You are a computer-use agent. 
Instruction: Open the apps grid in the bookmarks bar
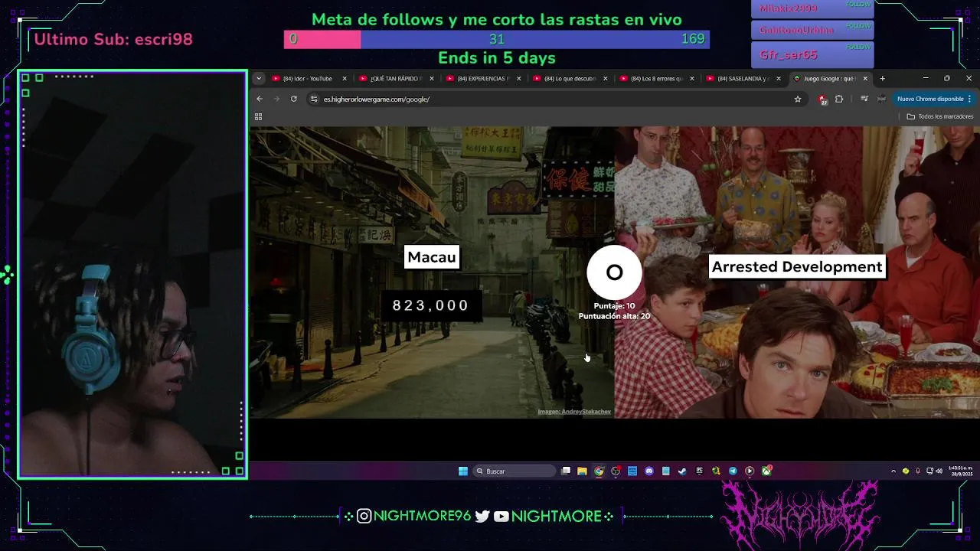point(258,116)
